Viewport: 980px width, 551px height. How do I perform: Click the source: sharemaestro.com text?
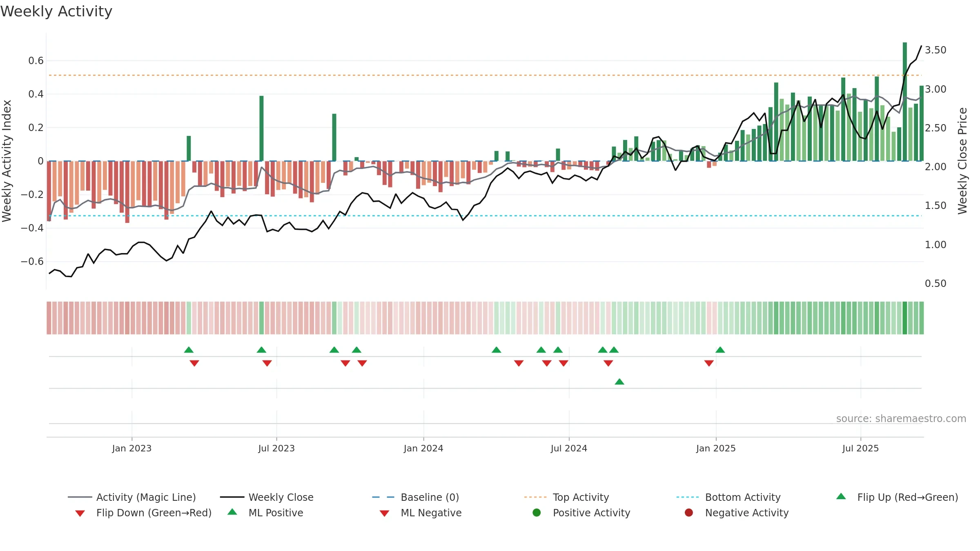(x=901, y=419)
